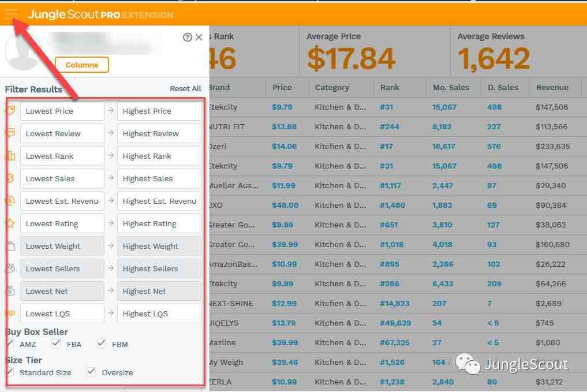Click the #14,823 rank link
The width and height of the screenshot is (587, 392).
(x=395, y=303)
